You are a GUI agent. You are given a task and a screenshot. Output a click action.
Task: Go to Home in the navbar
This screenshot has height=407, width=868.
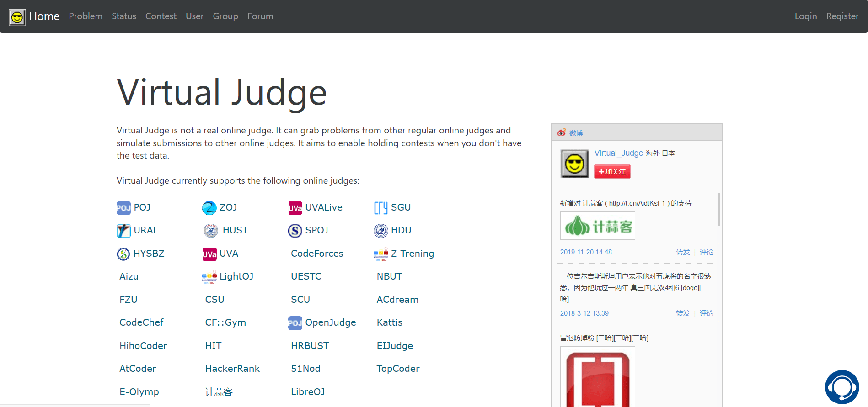[44, 16]
